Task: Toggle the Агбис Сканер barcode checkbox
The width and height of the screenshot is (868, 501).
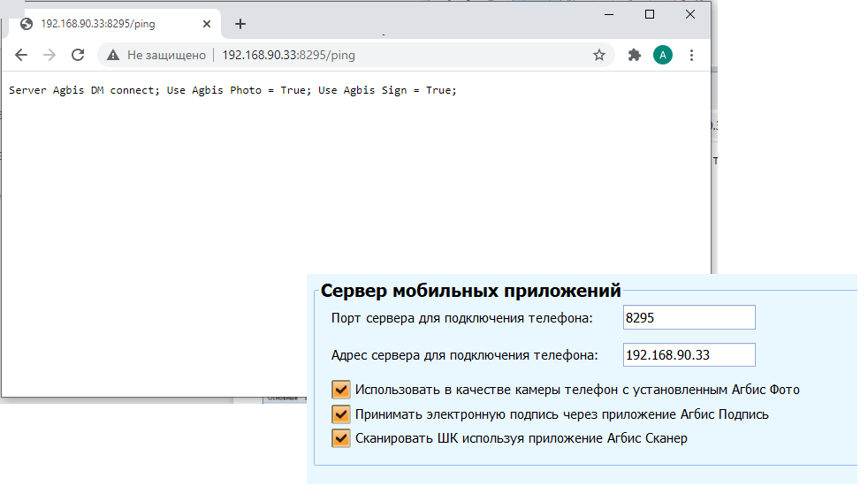Action: [341, 438]
